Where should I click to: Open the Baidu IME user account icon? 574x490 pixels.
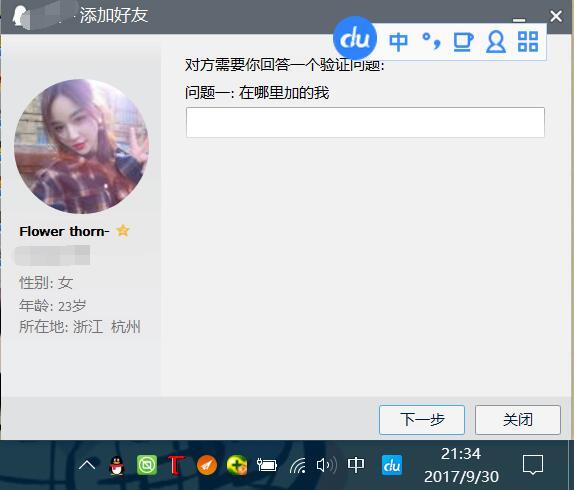pyautogui.click(x=496, y=42)
